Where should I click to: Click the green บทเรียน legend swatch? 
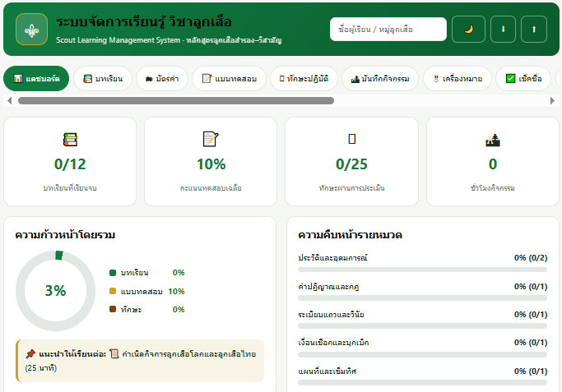113,273
